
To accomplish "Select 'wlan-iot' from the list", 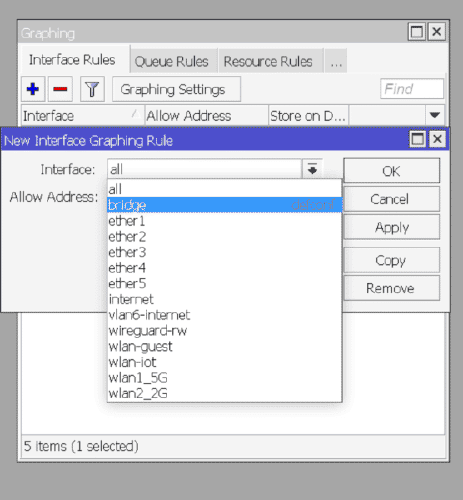I will [x=224, y=362].
